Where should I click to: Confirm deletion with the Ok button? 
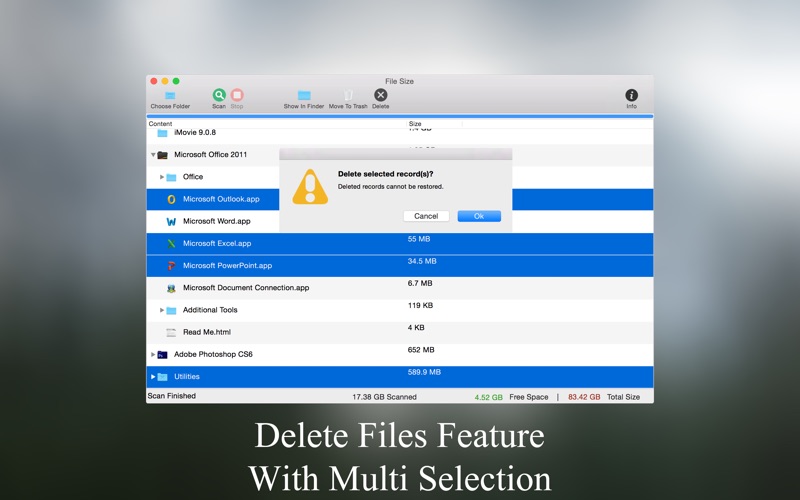(x=479, y=216)
